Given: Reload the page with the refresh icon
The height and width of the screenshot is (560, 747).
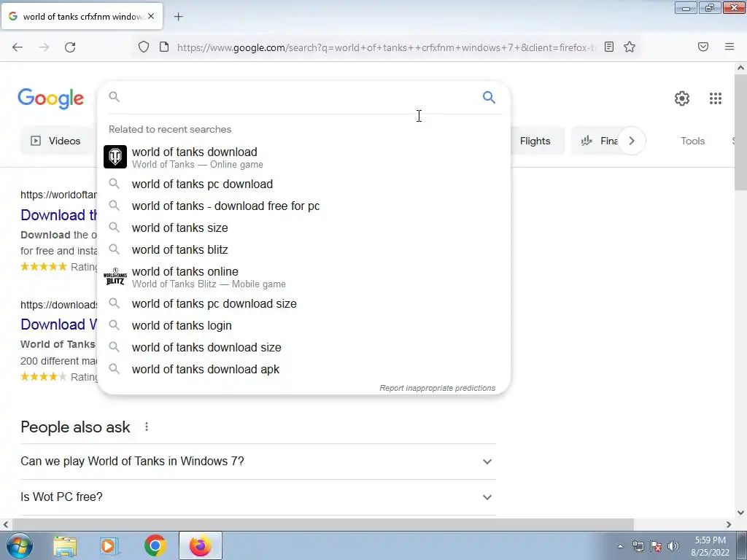Looking at the screenshot, I should 70,47.
